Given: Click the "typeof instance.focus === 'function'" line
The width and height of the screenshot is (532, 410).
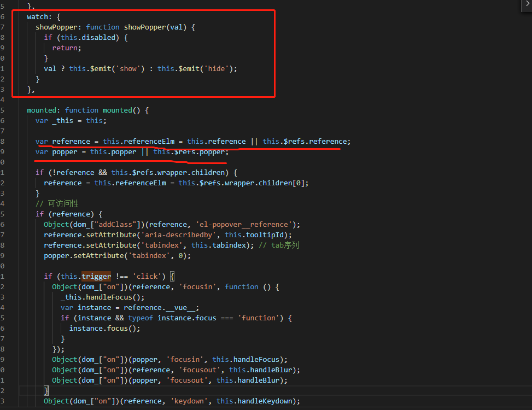Looking at the screenshot, I should tap(176, 318).
